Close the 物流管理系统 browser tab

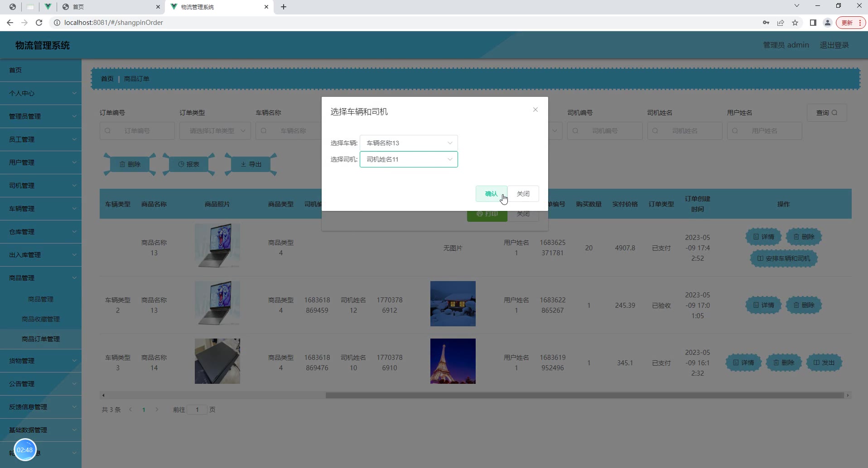click(x=266, y=7)
